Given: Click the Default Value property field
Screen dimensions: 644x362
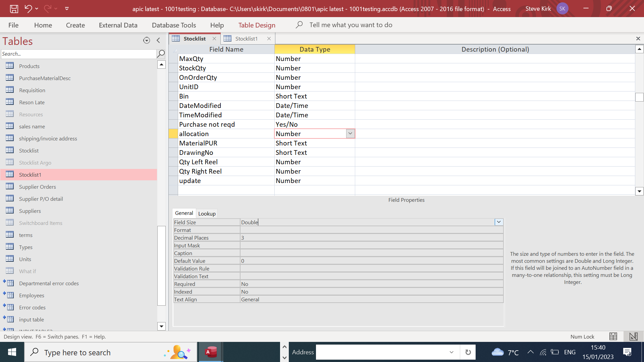Looking at the screenshot, I should coord(372,261).
